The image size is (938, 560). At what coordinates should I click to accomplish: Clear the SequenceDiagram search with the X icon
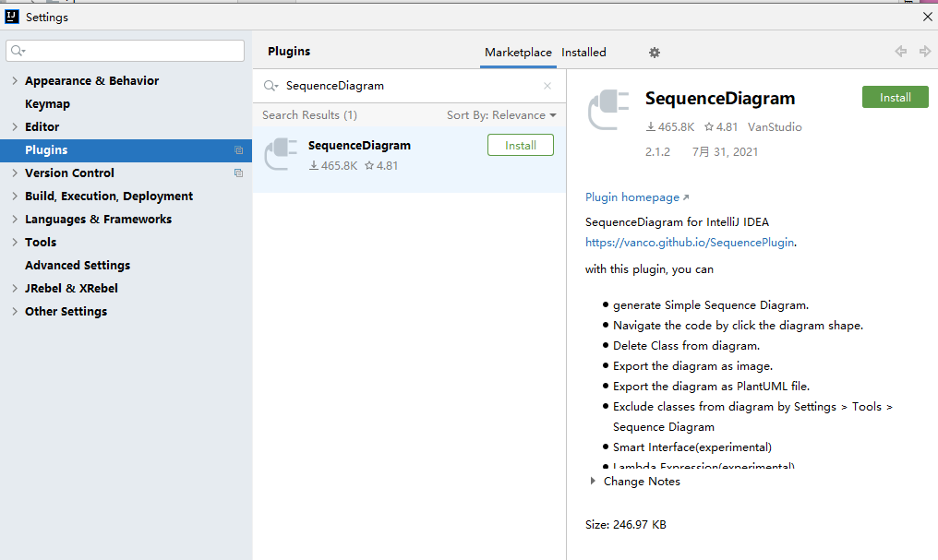click(547, 85)
